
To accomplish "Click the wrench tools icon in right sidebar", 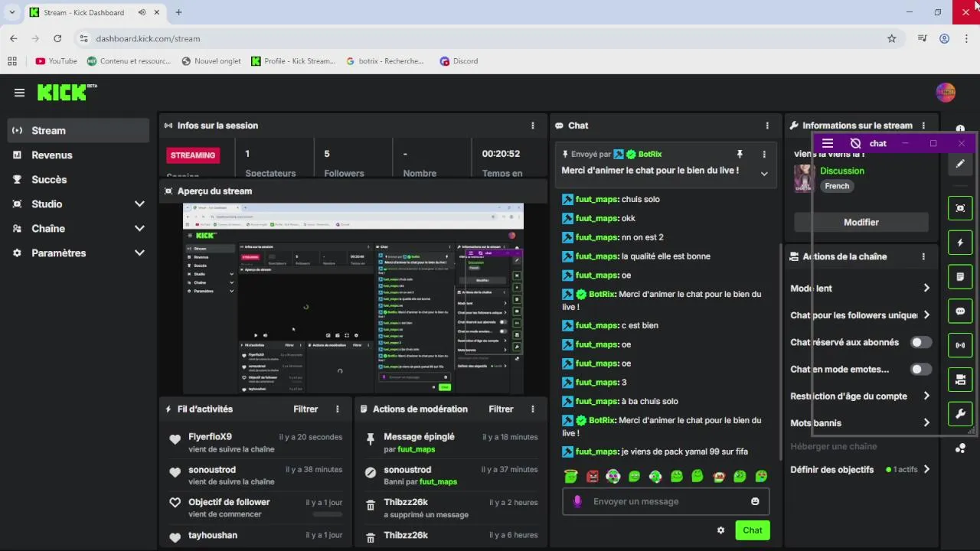I will coord(960,414).
